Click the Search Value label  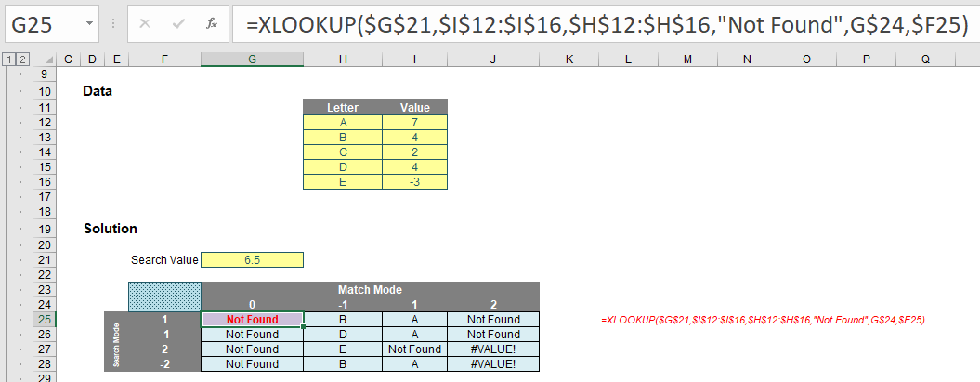pos(164,259)
